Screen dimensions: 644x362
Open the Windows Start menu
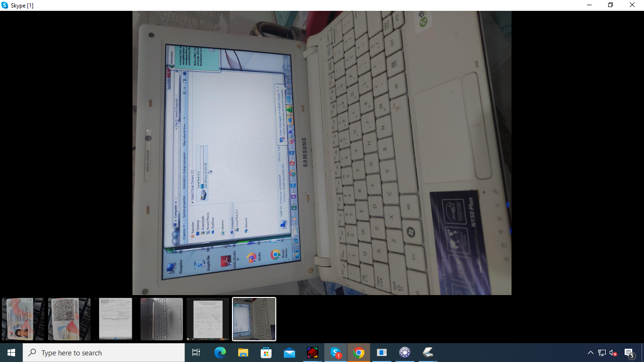[11, 353]
